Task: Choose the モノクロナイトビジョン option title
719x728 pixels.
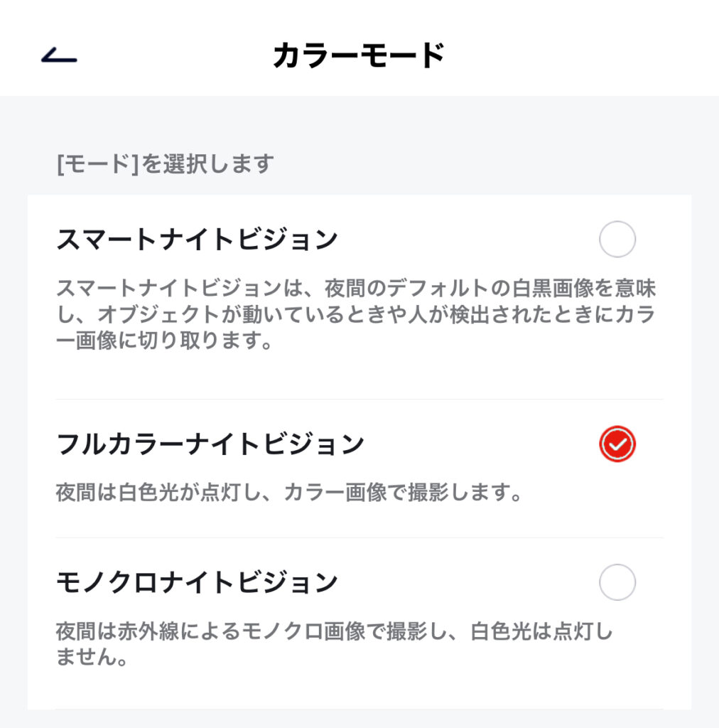Action: (197, 582)
